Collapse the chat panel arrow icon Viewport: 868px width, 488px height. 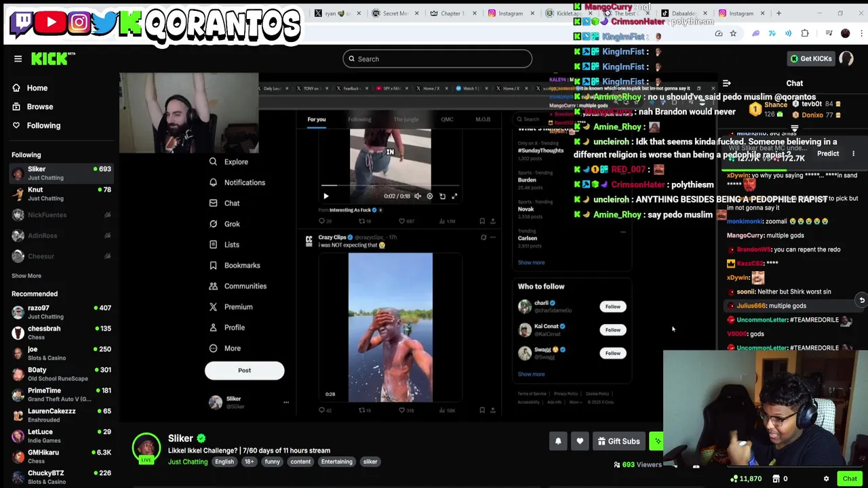pyautogui.click(x=726, y=83)
